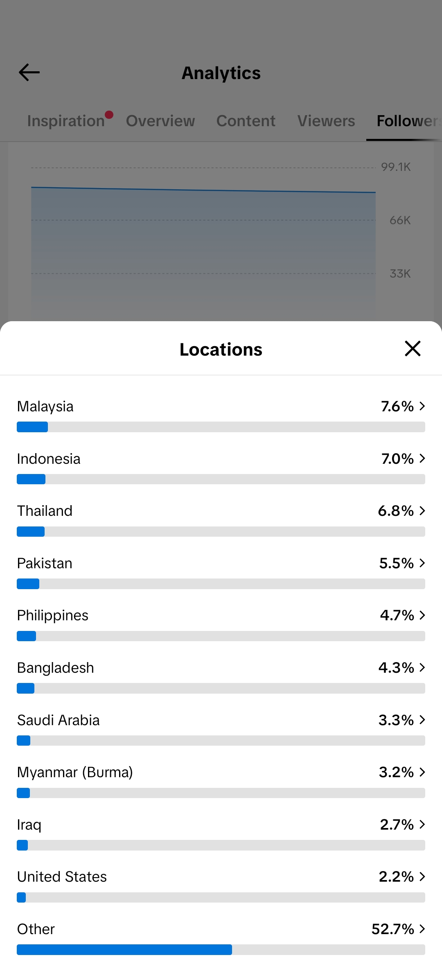Click the Other progress bar fill

click(x=124, y=950)
